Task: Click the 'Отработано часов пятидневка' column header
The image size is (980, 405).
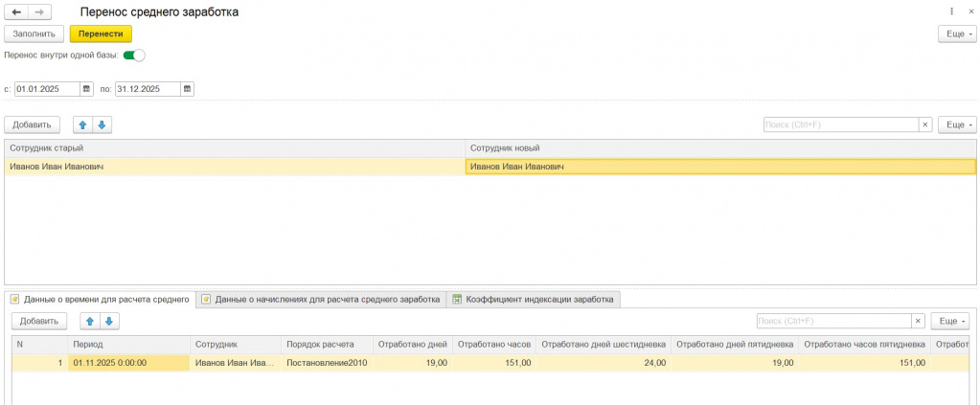Action: click(865, 345)
